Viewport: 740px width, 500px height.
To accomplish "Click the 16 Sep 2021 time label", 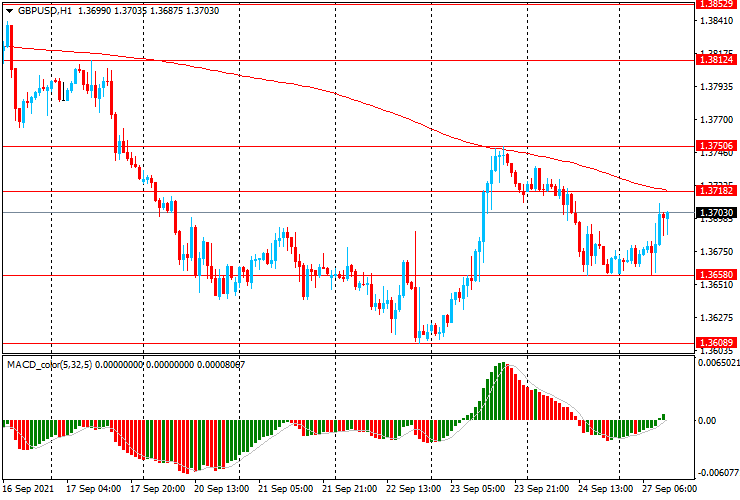I will (x=28, y=488).
